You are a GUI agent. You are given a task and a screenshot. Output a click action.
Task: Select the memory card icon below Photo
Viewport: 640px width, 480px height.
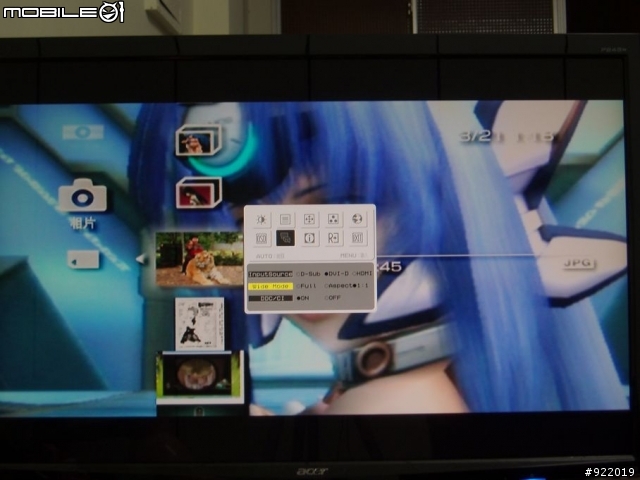[x=83, y=260]
